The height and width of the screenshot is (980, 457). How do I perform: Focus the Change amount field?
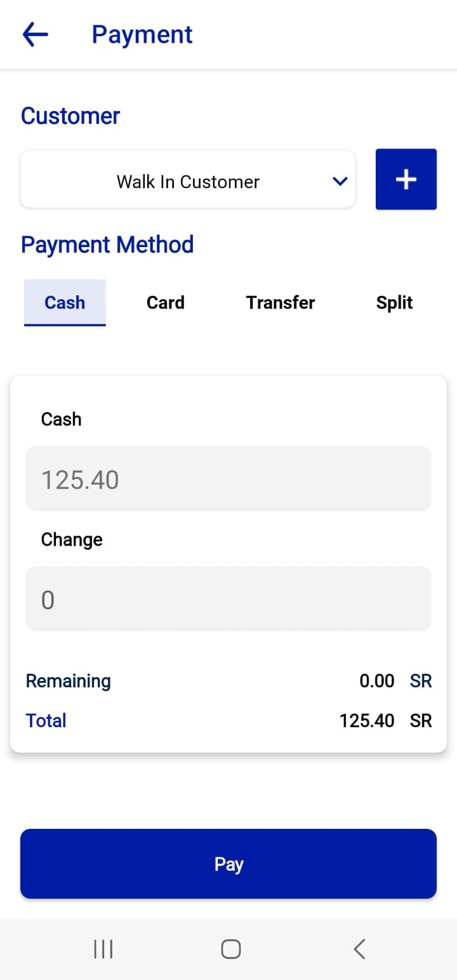pyautogui.click(x=228, y=599)
